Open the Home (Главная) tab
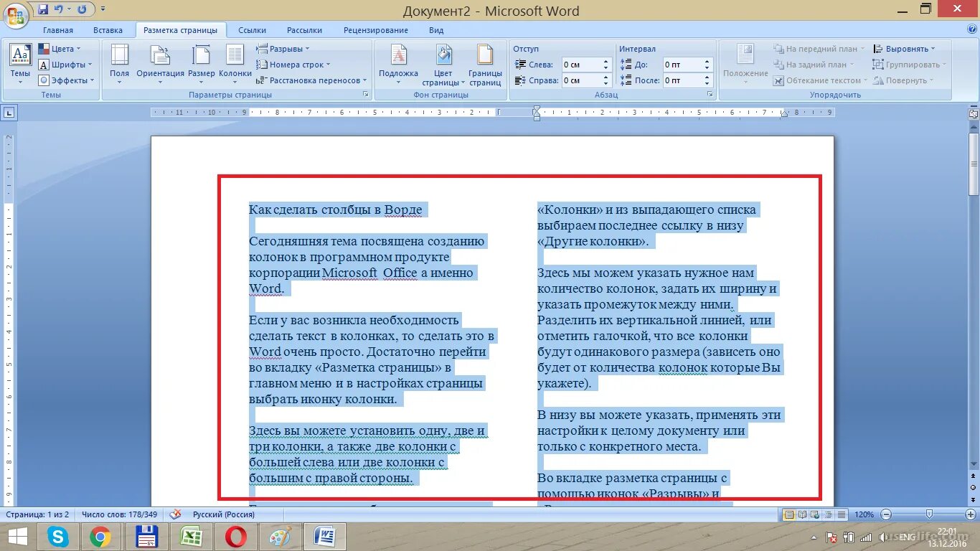Screen dimensions: 980x551 pyautogui.click(x=58, y=30)
